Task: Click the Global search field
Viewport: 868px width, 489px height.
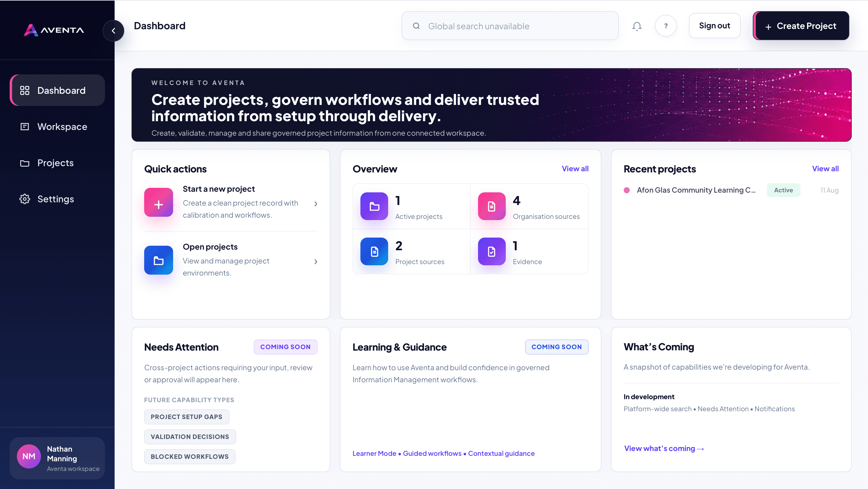Action: (x=510, y=26)
